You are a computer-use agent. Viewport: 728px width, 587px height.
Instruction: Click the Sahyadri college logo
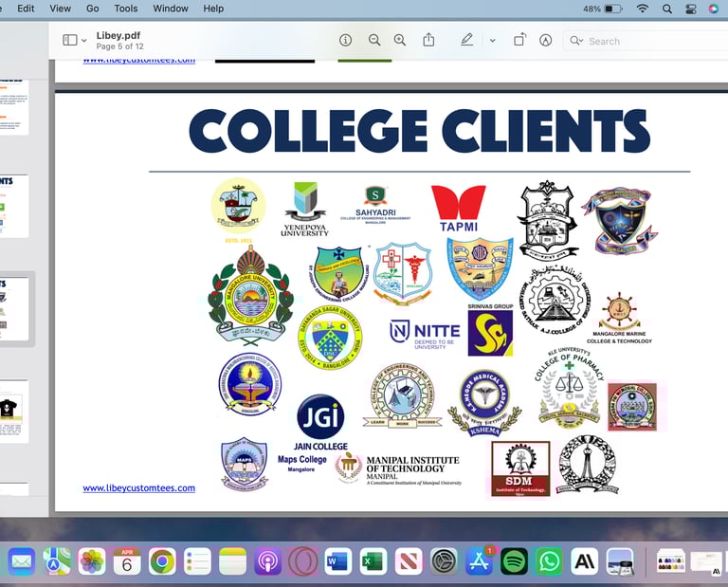[x=375, y=205]
